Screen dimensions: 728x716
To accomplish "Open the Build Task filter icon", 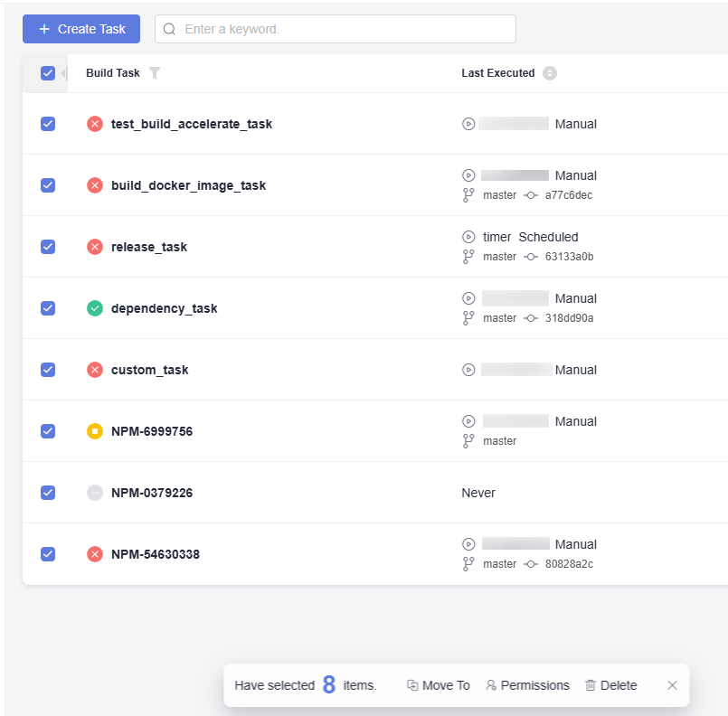I will click(155, 73).
